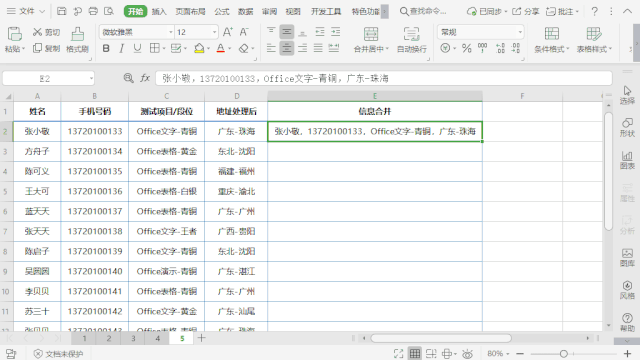Click the Cut (剪切) scissors button
The width and height of the screenshot is (640, 360).
point(46,32)
